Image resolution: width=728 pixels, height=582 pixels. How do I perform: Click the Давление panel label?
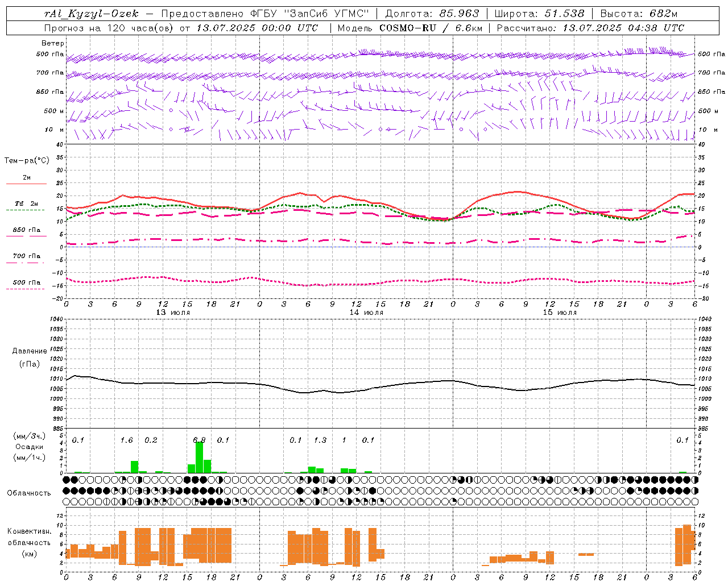point(29,351)
